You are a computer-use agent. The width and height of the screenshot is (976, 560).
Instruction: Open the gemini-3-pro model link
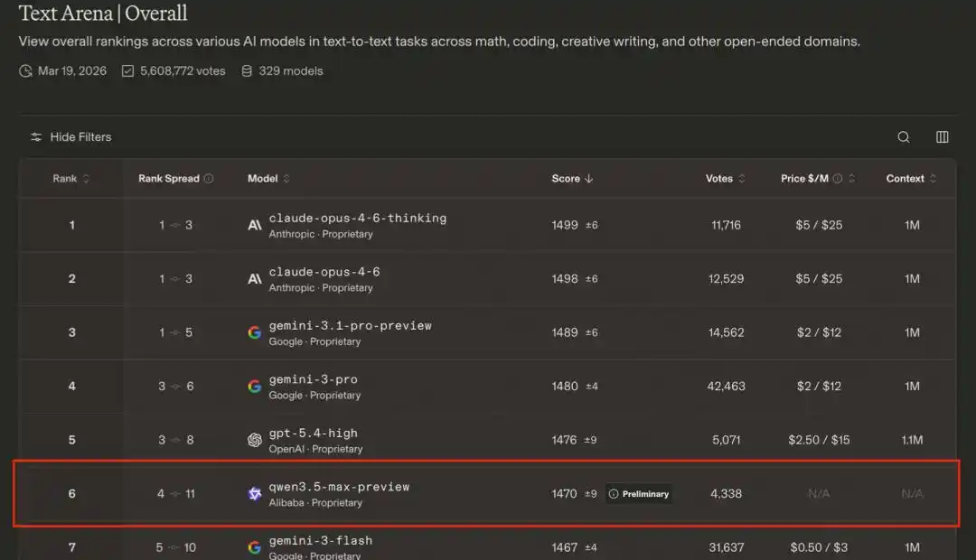(x=313, y=379)
